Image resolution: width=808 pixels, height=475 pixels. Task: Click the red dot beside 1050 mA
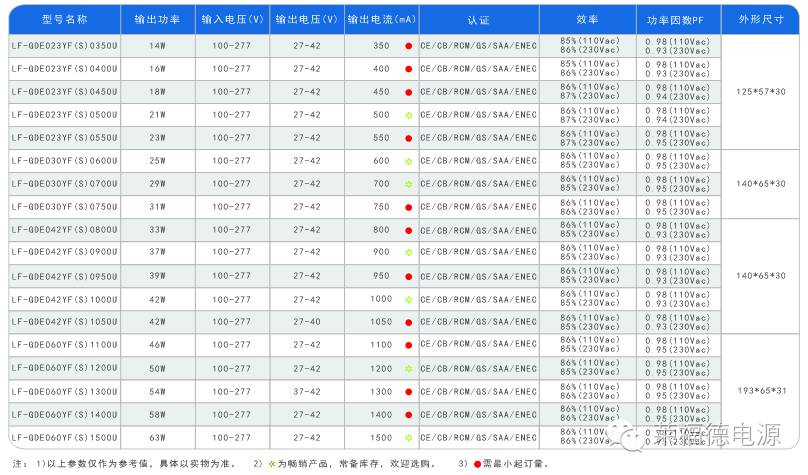pos(409,323)
